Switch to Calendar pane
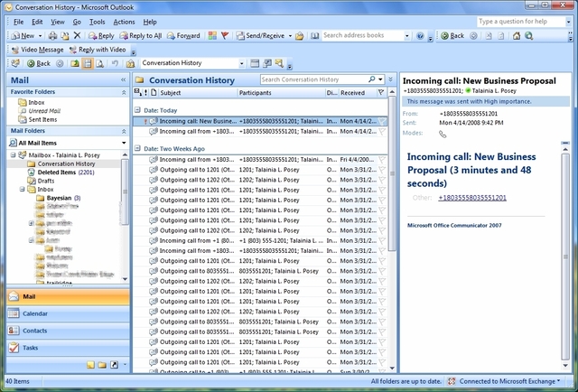 [69, 313]
